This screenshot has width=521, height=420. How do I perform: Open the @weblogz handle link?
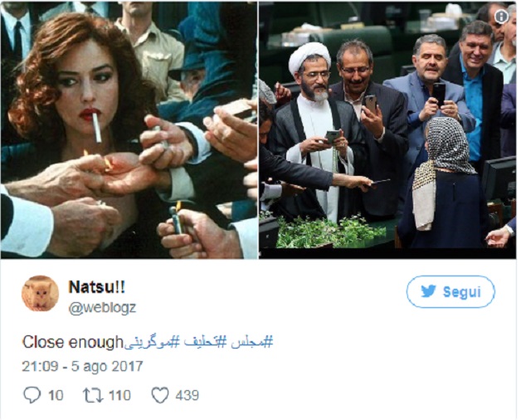click(102, 308)
